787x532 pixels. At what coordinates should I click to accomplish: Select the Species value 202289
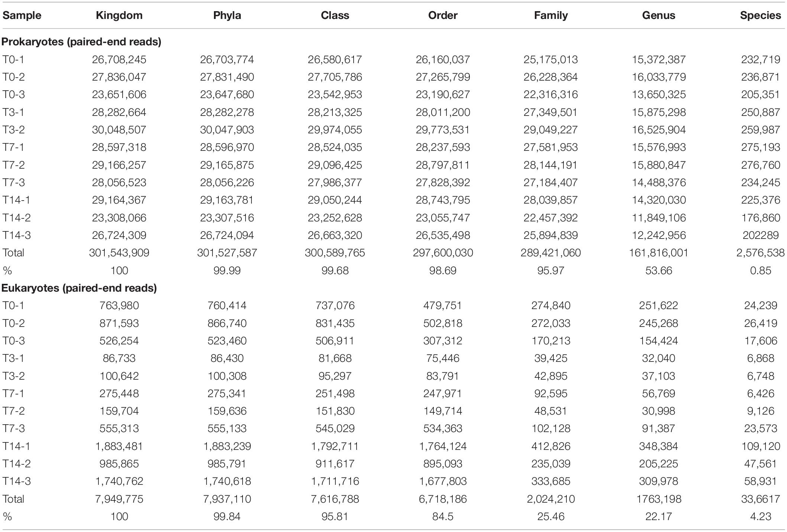[760, 235]
